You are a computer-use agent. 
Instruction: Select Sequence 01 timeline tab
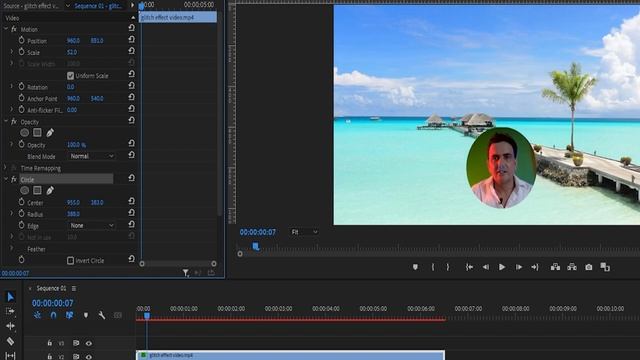point(51,288)
